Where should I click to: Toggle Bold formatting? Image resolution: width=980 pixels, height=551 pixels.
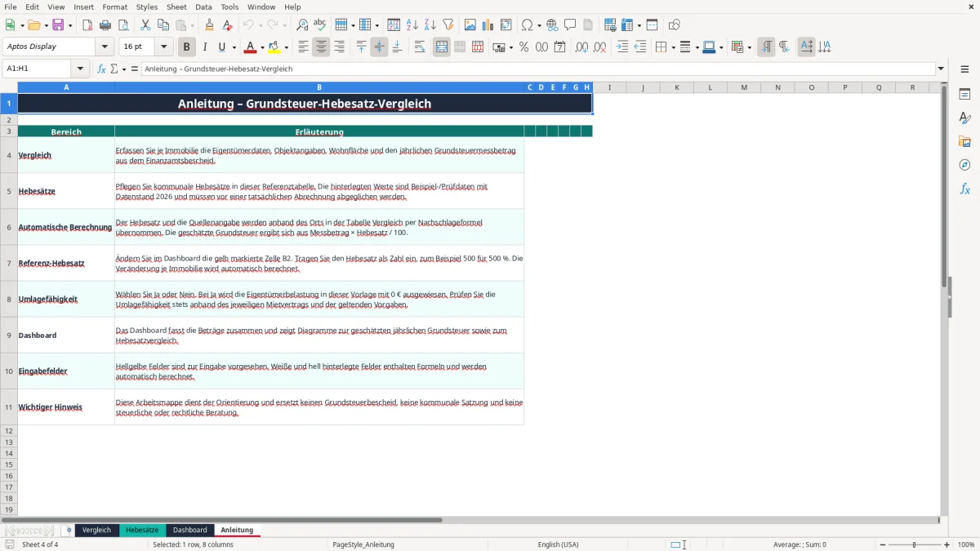click(186, 47)
